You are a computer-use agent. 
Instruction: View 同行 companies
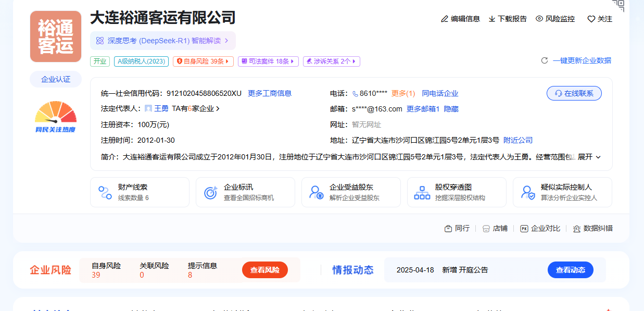point(457,228)
